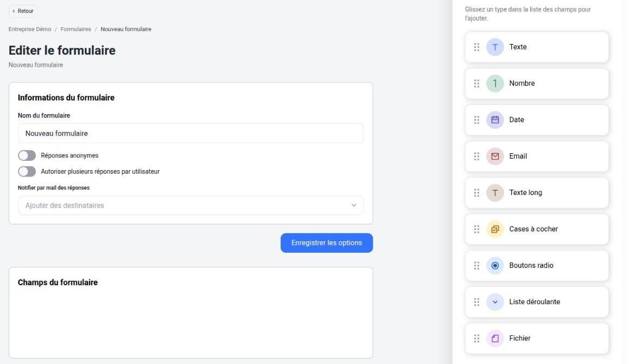Click the Editer le formulaire heading
This screenshot has height=364, width=628.
pos(62,51)
